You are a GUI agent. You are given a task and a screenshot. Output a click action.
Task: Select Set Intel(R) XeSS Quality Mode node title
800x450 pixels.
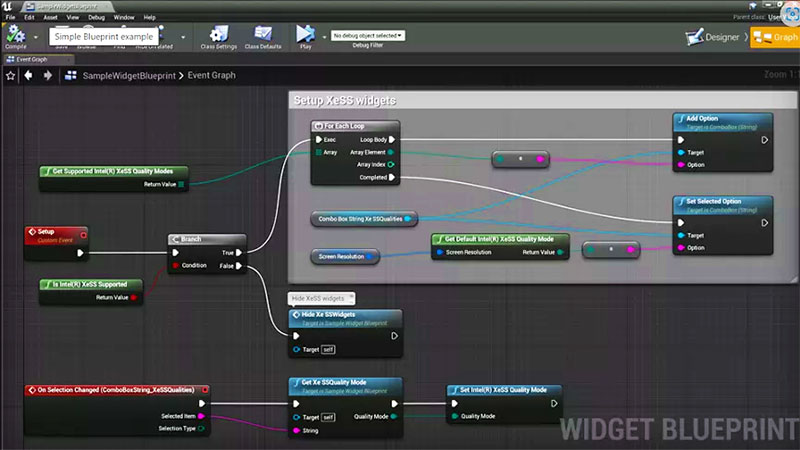pyautogui.click(x=504, y=390)
